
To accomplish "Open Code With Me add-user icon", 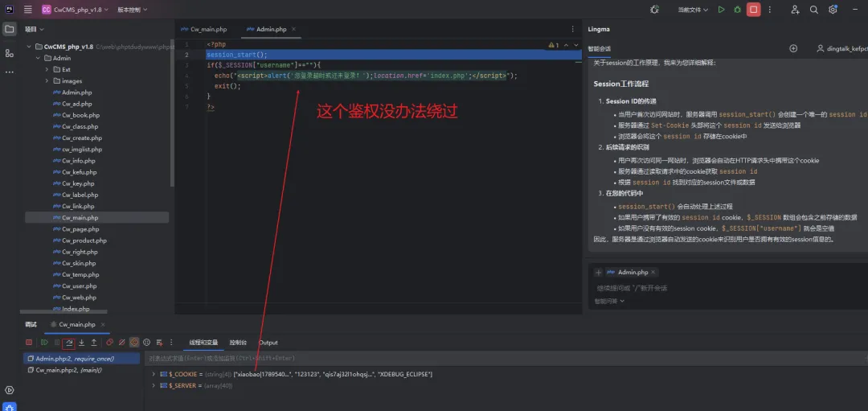I will tap(795, 10).
